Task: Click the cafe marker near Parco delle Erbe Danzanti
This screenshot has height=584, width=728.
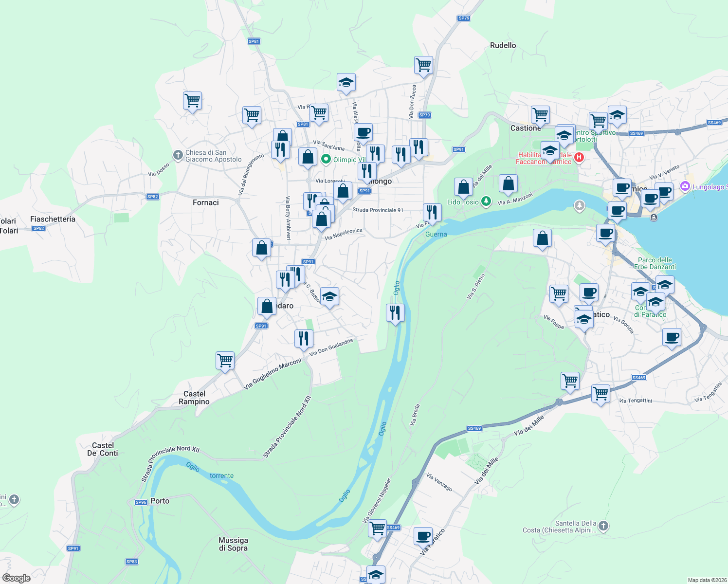Action: pyautogui.click(x=605, y=234)
